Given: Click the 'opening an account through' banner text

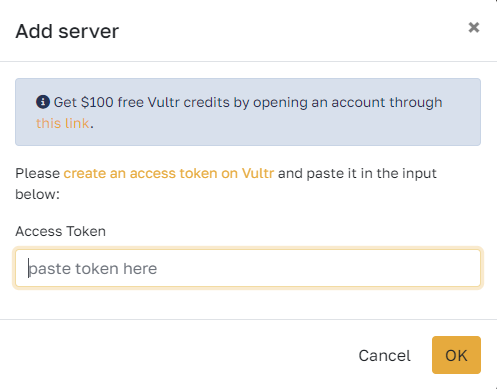Looking at the screenshot, I should click(348, 102).
